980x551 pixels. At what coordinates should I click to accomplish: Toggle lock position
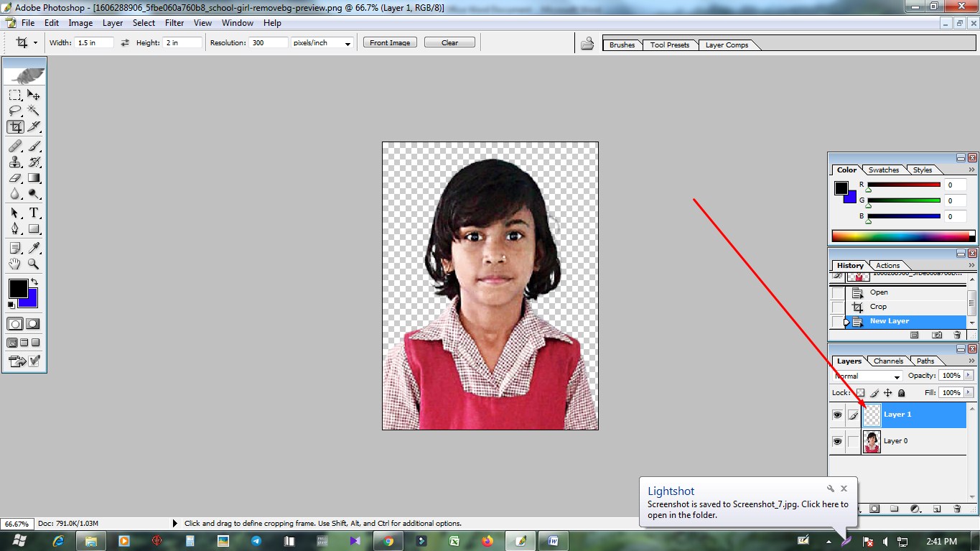[x=887, y=393]
